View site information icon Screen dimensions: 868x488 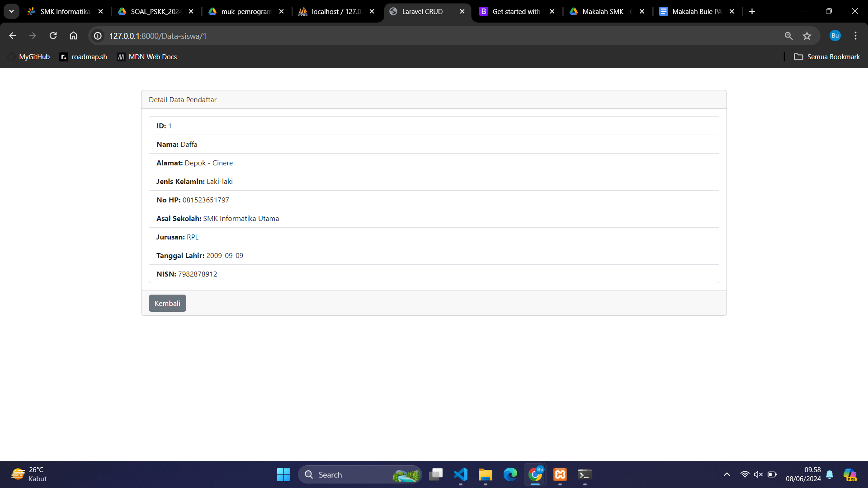pos(98,36)
